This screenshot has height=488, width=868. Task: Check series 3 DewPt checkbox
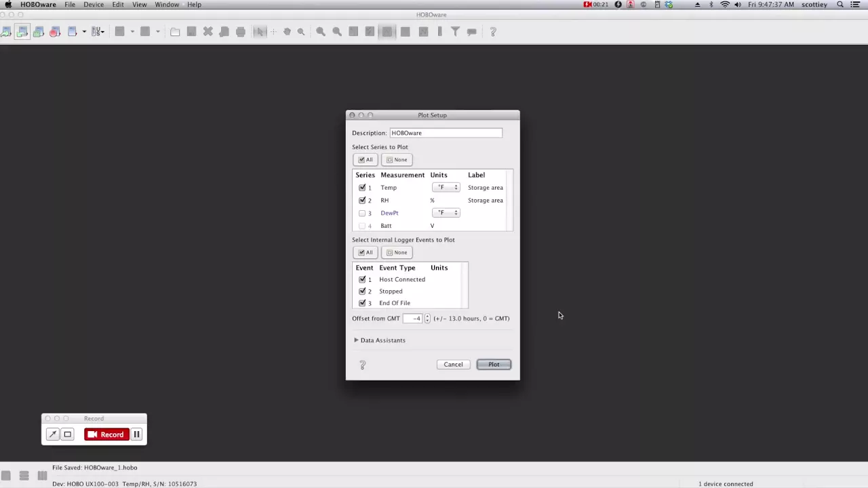(362, 213)
